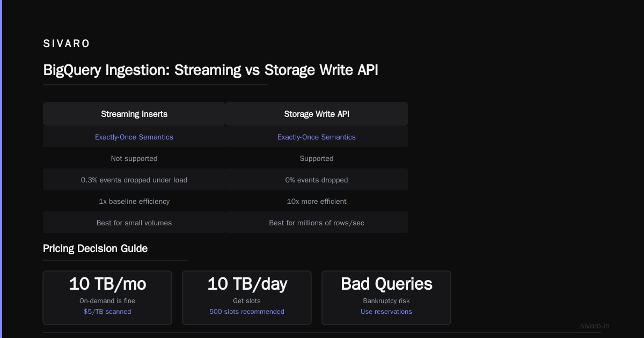
Task: Select '10x more efficient' row cell
Action: click(x=317, y=201)
